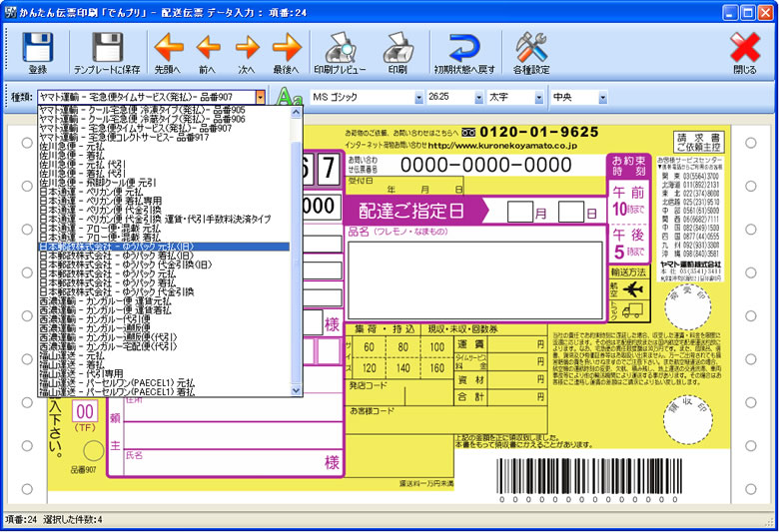Click the 月 month box of 配達ご指定日
This screenshot has width=779, height=532.
click(519, 212)
